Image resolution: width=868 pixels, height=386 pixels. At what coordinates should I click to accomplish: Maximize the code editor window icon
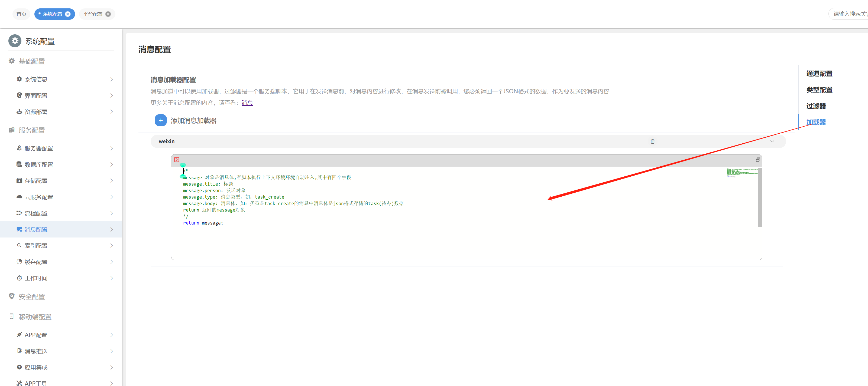757,160
